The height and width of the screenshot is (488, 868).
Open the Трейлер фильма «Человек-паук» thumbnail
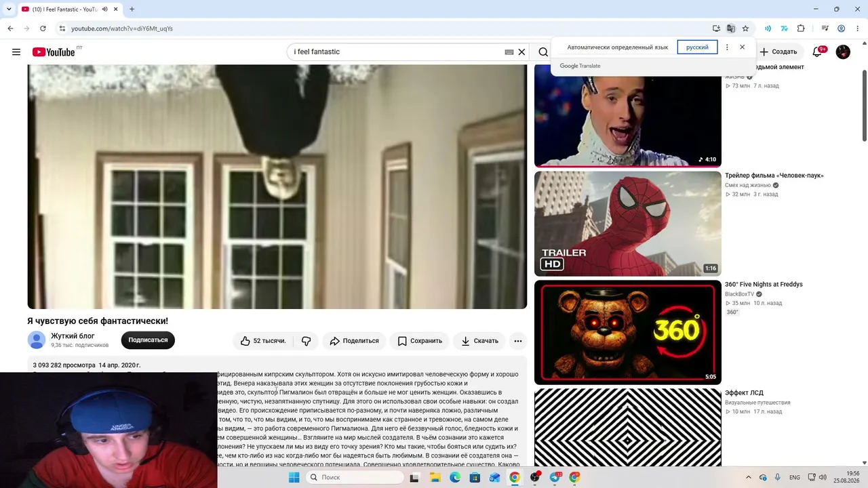[x=628, y=224]
